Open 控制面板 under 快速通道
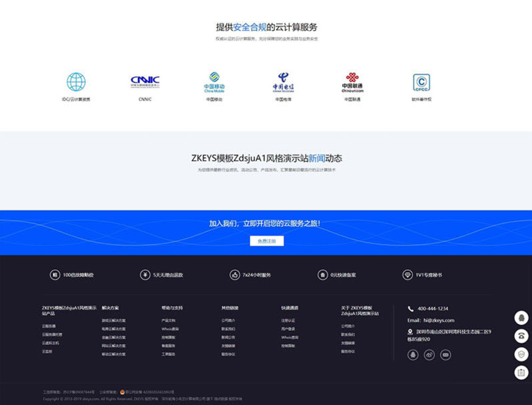The image size is (532, 405). (x=288, y=346)
